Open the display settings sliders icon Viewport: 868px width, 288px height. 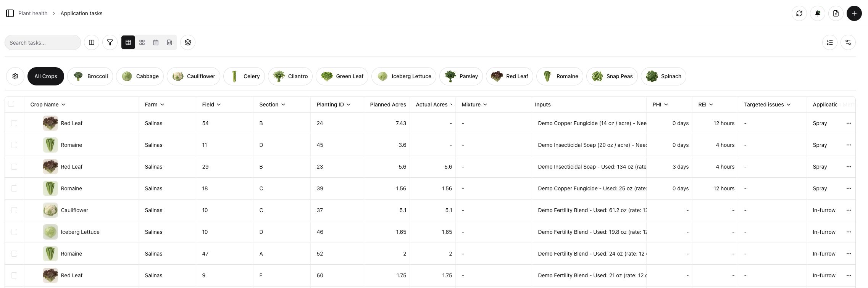click(848, 42)
